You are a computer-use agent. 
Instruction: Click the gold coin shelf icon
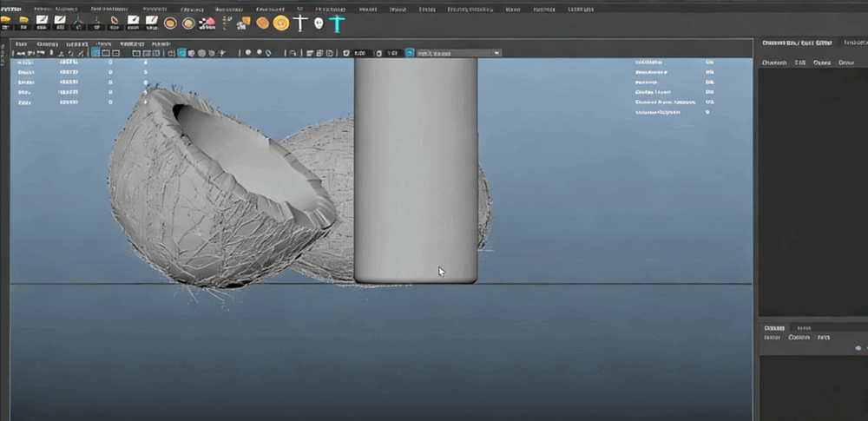point(280,23)
